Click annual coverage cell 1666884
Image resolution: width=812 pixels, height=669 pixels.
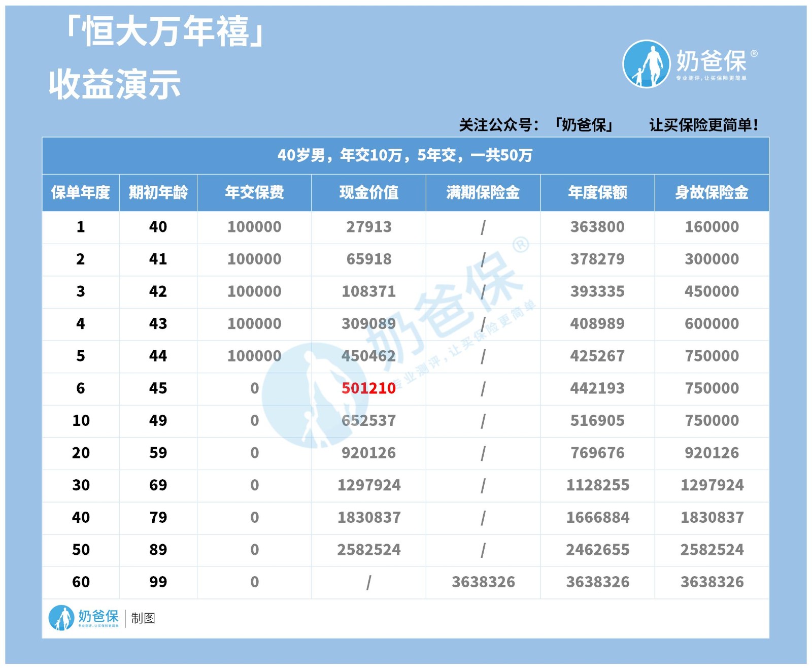click(598, 517)
